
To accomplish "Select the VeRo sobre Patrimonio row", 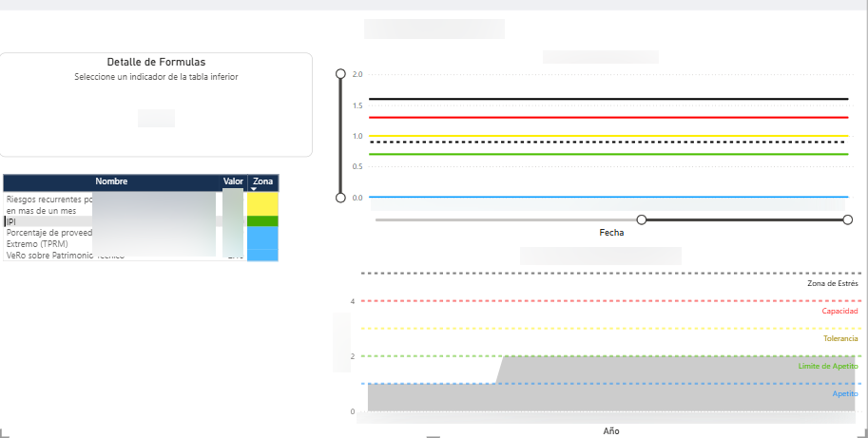I will point(48,256).
